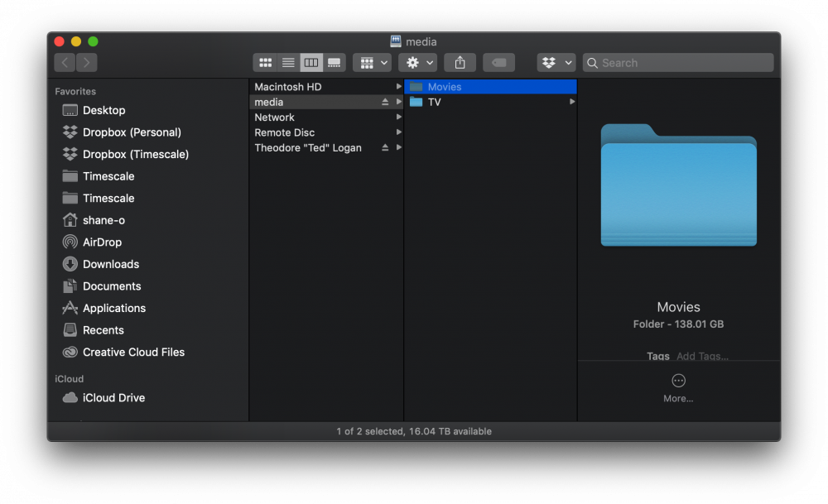828x504 pixels.
Task: Switch to icon view
Action: coord(265,63)
